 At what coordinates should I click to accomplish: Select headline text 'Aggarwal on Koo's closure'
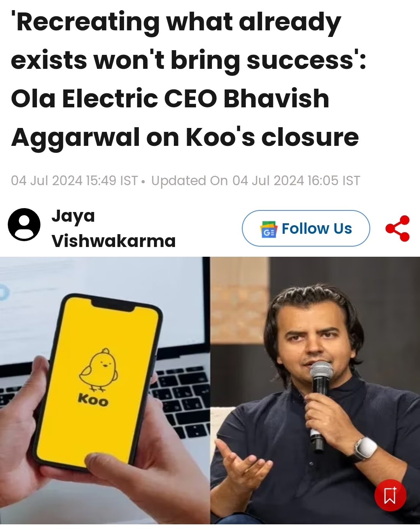pyautogui.click(x=185, y=137)
